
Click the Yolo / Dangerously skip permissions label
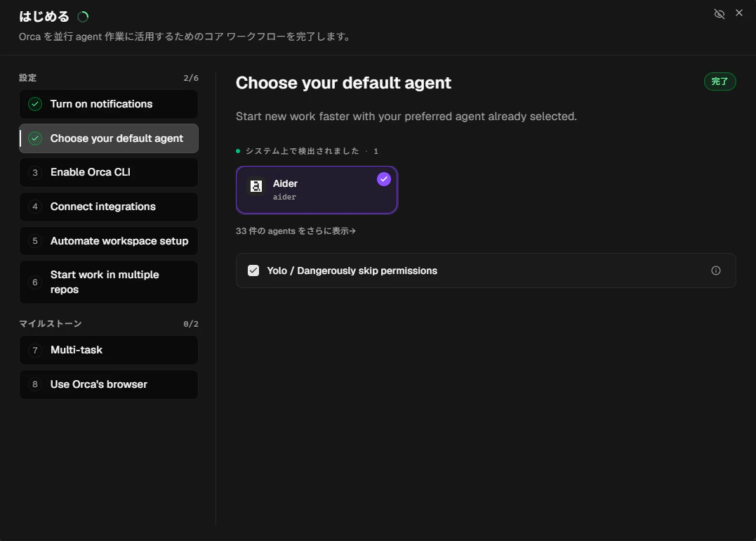click(x=352, y=270)
